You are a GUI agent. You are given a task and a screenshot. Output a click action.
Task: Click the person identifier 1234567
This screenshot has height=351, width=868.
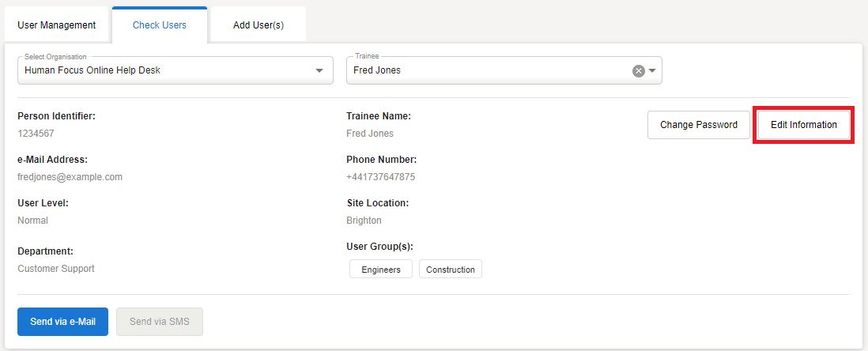coord(36,134)
